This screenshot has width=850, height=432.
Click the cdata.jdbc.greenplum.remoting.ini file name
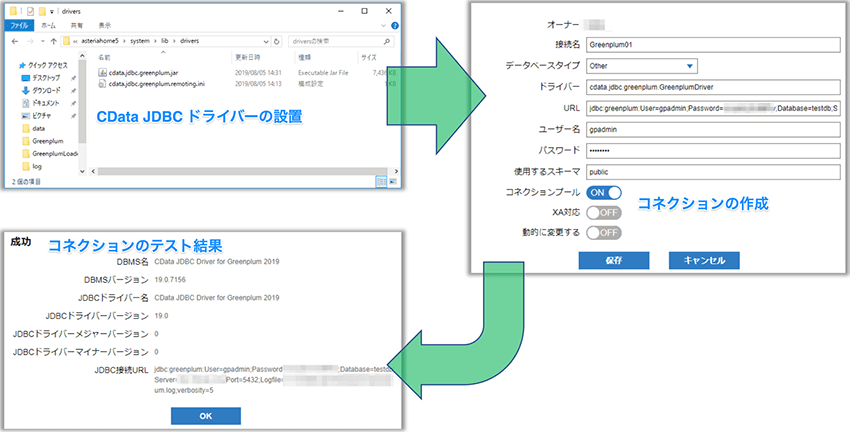point(157,83)
